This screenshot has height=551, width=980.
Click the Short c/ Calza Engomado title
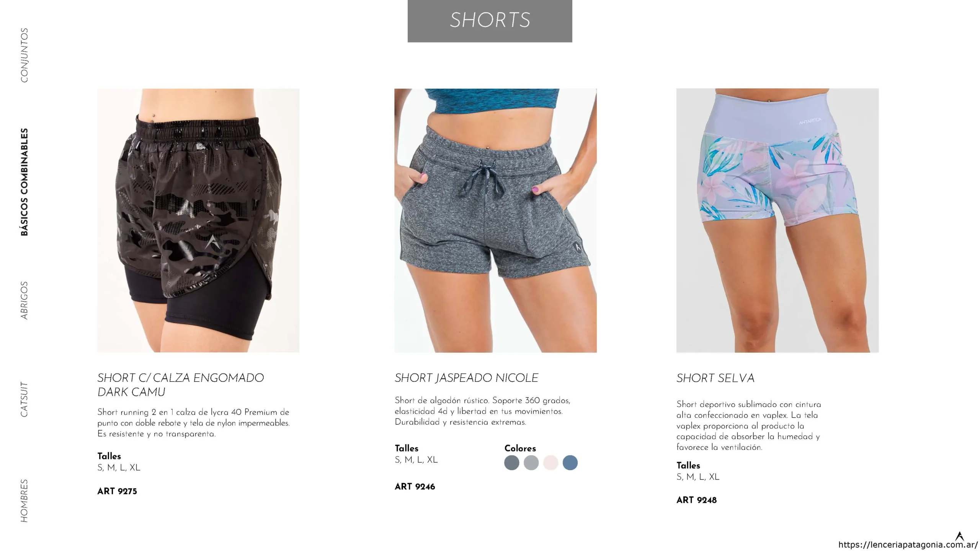click(180, 385)
